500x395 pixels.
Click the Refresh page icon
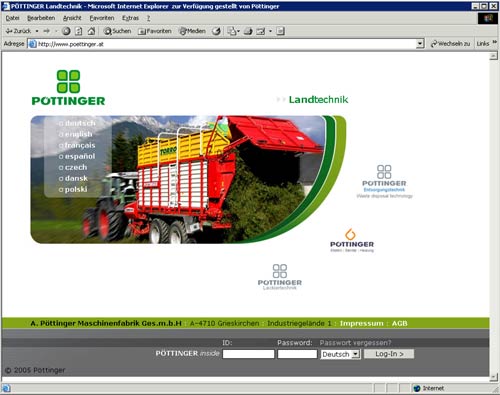coord(79,31)
